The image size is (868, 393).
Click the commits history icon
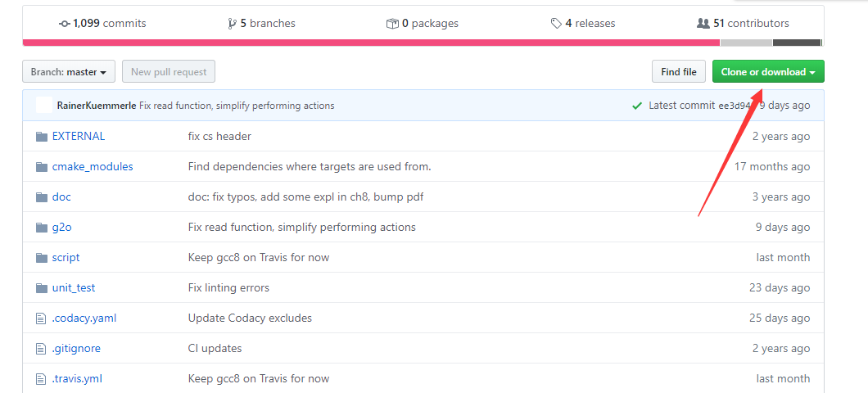[65, 24]
